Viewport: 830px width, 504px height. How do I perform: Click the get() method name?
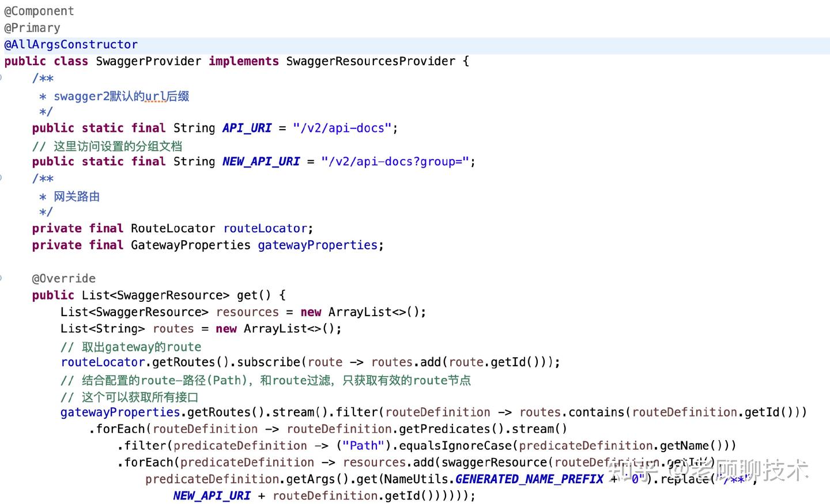point(254,295)
